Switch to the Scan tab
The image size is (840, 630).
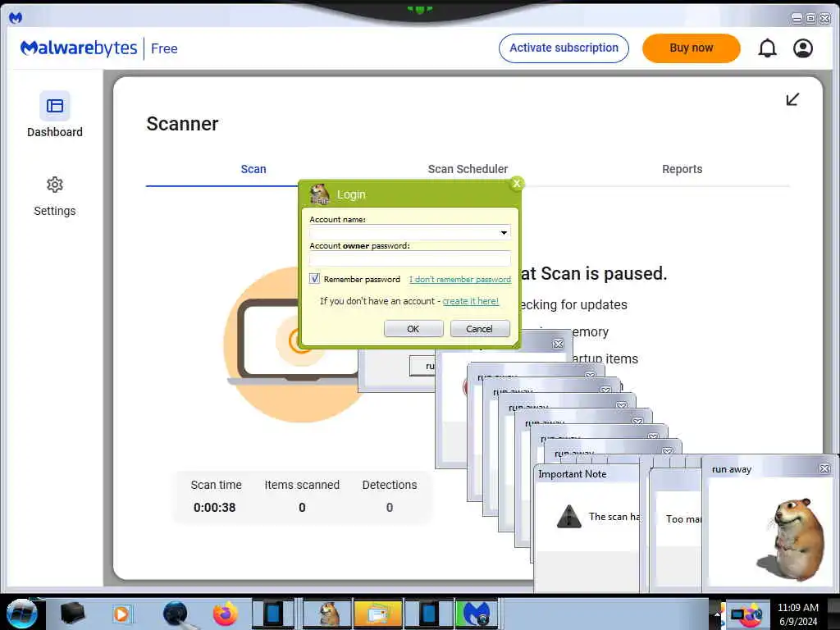click(253, 169)
